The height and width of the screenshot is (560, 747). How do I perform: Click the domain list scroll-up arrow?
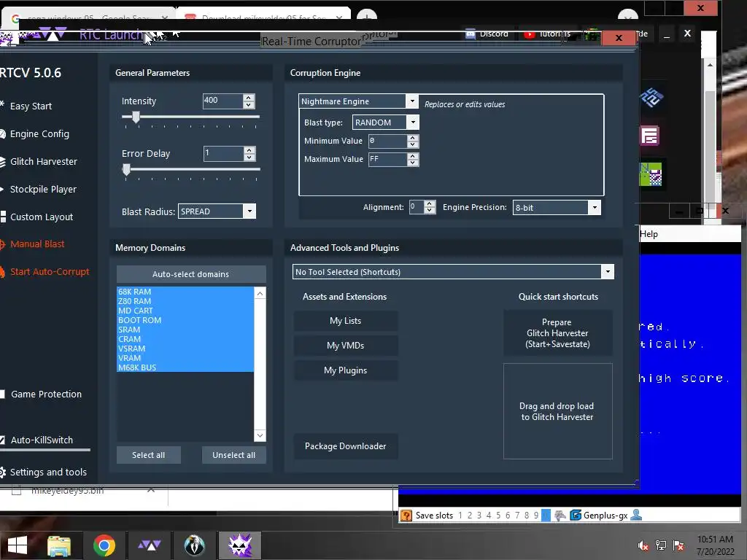pyautogui.click(x=260, y=293)
